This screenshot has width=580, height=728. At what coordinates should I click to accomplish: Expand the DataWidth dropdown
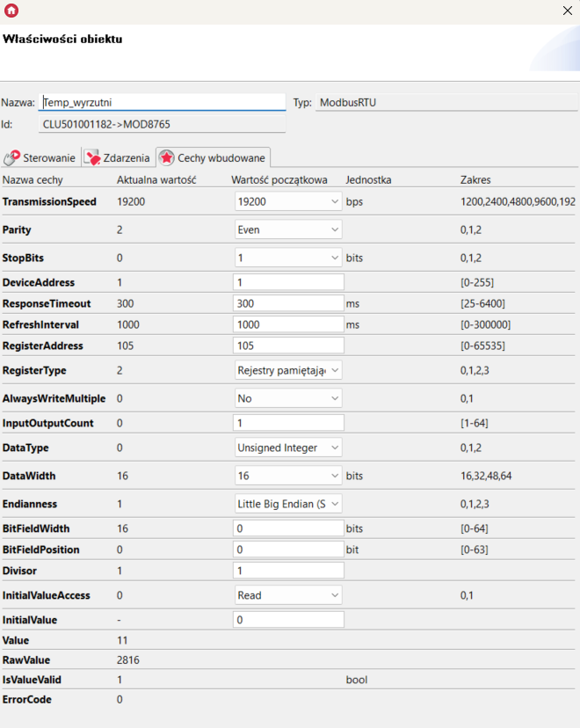pos(288,476)
